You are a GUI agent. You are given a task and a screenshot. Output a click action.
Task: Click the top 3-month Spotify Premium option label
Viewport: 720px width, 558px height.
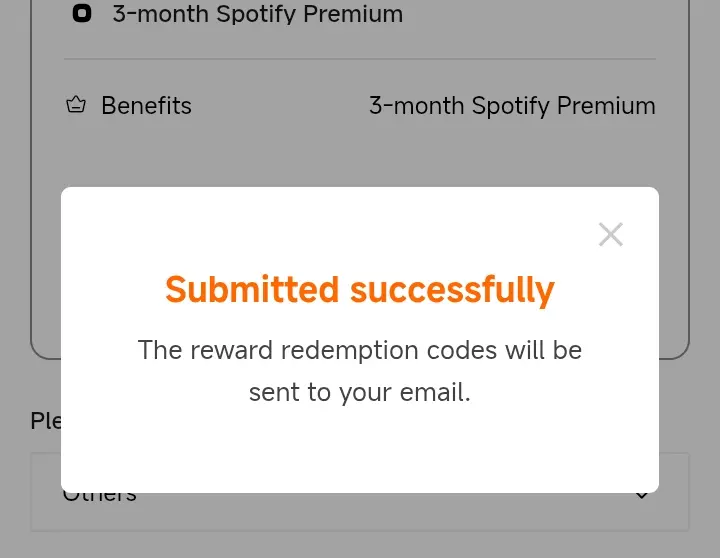coord(258,14)
